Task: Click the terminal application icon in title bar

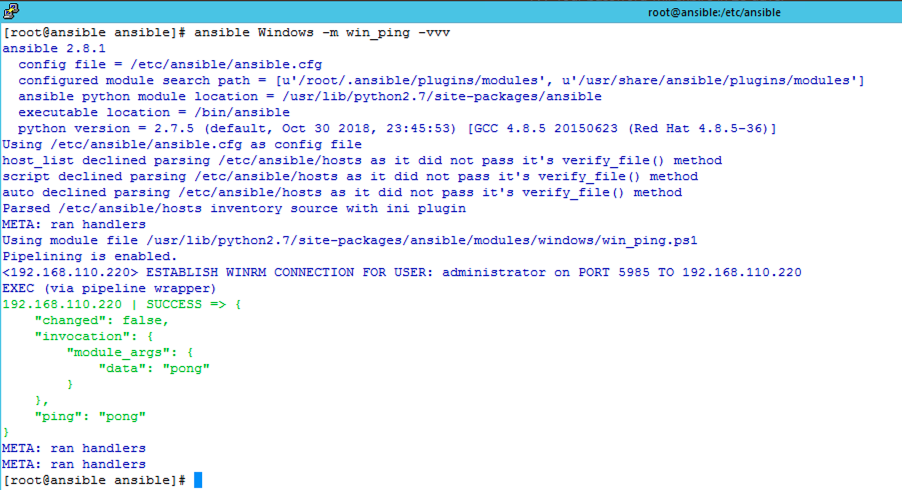Action: [x=11, y=12]
